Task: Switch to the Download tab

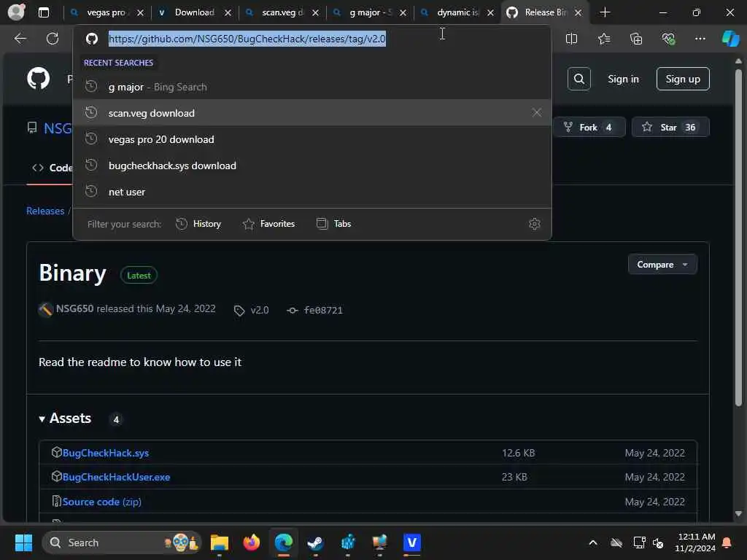Action: click(194, 12)
